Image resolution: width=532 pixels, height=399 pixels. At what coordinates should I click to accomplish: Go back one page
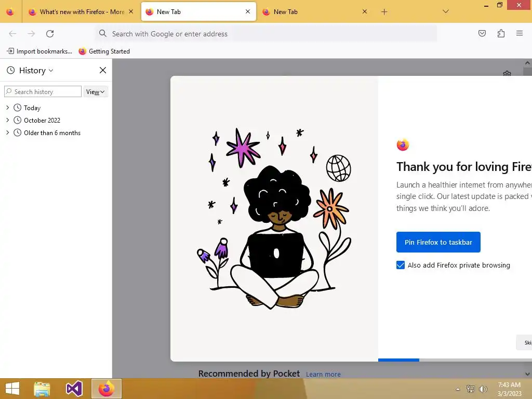(12, 34)
